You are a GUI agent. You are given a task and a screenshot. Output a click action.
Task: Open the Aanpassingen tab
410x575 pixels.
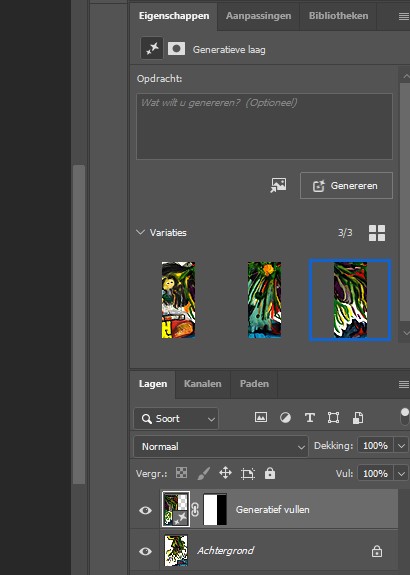(258, 16)
